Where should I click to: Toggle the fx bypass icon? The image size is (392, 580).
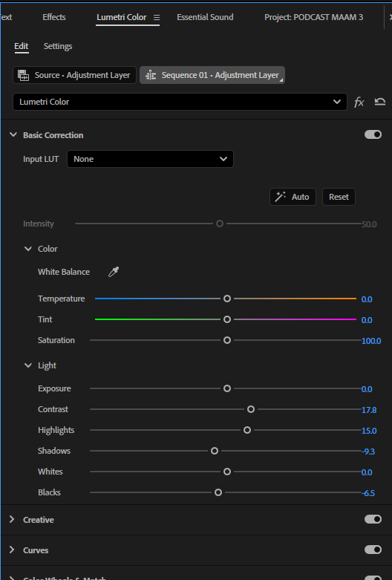click(359, 102)
